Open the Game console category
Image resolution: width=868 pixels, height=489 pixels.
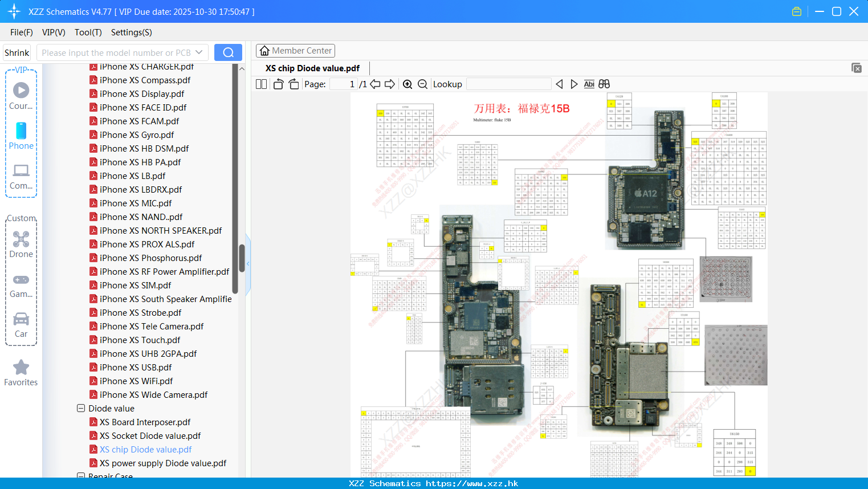(x=21, y=279)
